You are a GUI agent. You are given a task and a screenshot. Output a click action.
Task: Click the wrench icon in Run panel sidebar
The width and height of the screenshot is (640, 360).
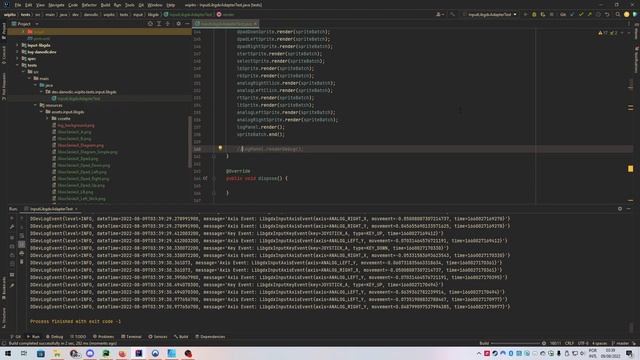(12, 227)
